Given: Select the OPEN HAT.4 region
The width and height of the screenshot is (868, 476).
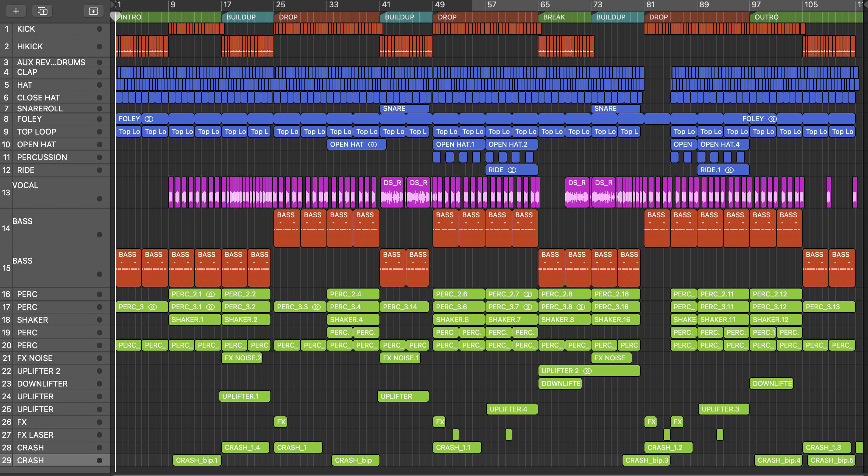Looking at the screenshot, I should (x=723, y=145).
